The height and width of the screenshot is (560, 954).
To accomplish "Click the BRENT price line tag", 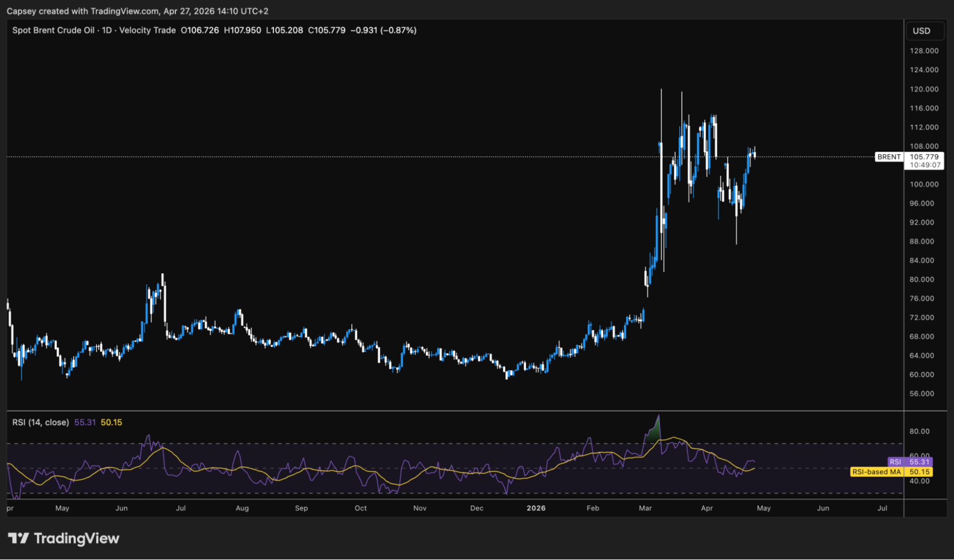I will [889, 157].
